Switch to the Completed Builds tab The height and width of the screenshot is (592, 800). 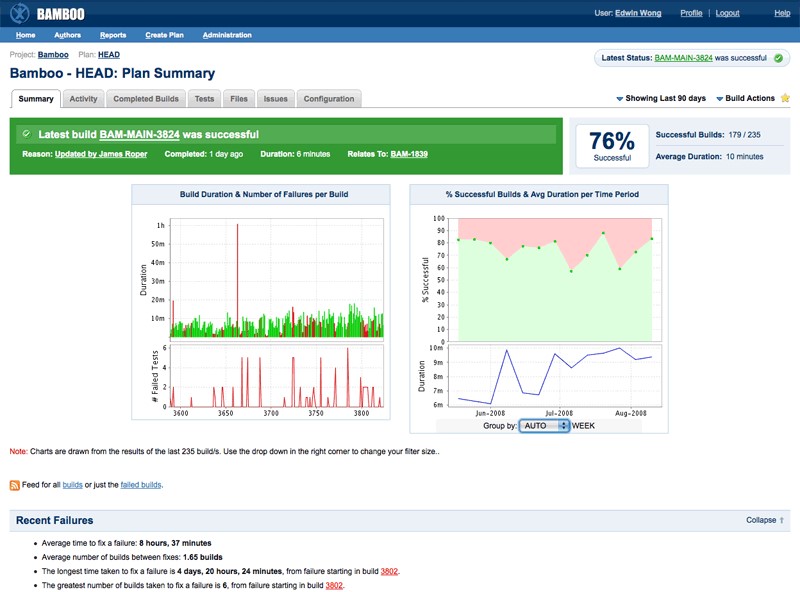coord(146,99)
